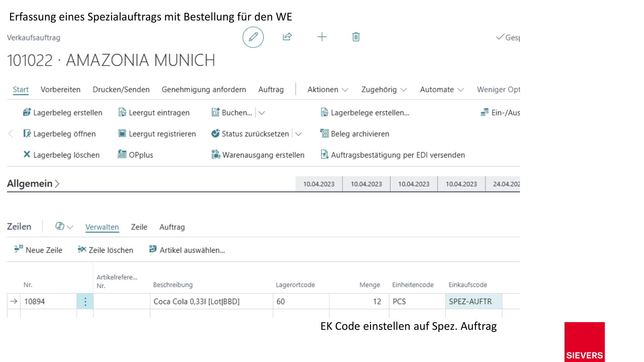Open the Drucken/Senden tab
644x362 pixels.
pos(121,89)
